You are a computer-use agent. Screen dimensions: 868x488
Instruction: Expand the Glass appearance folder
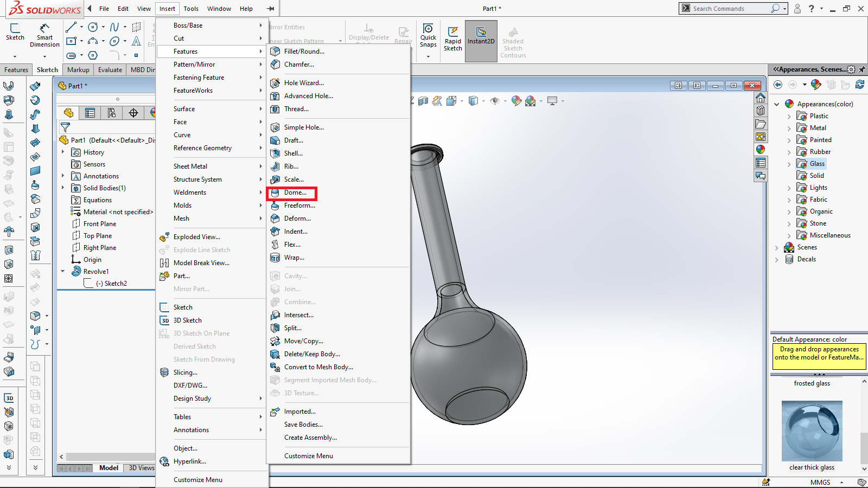(789, 164)
